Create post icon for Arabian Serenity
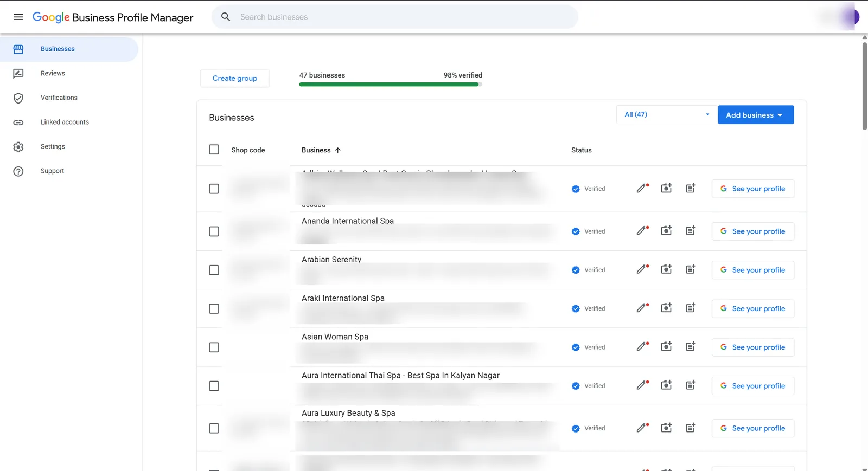The image size is (868, 471). 691,269
